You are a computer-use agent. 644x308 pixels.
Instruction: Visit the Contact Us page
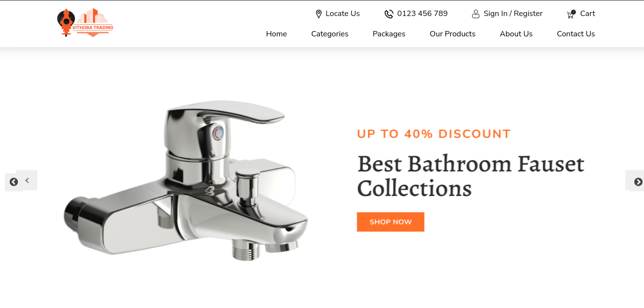(x=576, y=34)
